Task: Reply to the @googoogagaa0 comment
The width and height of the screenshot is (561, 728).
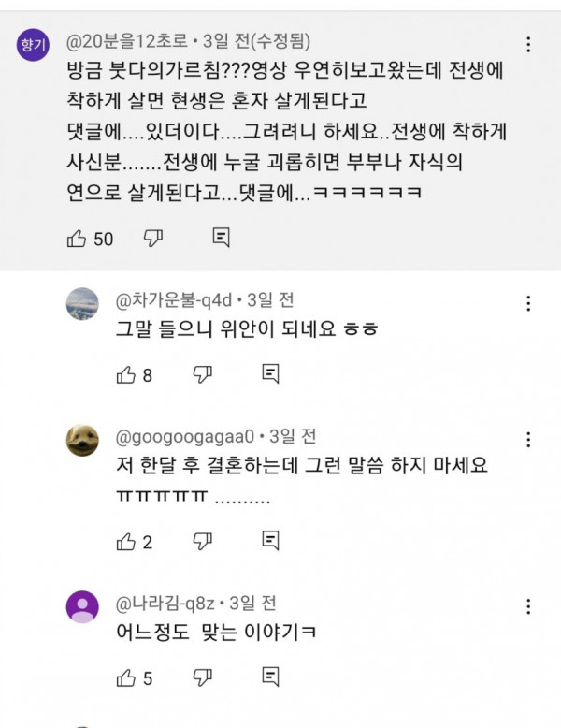Action: (270, 540)
